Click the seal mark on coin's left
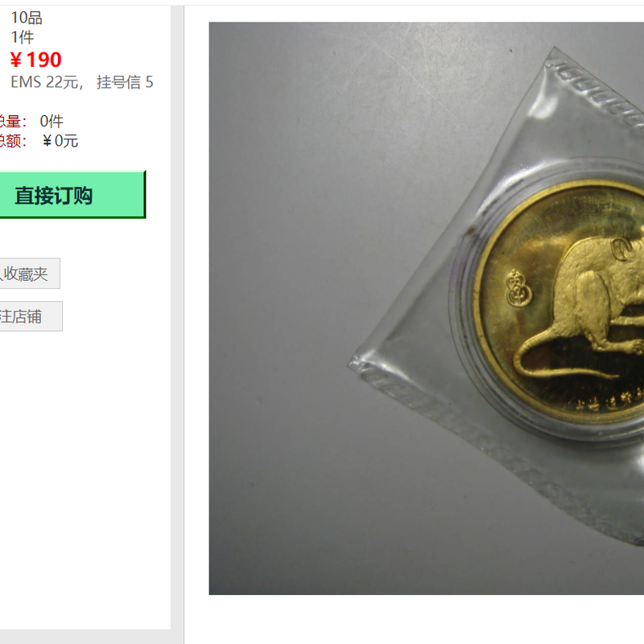 click(519, 288)
